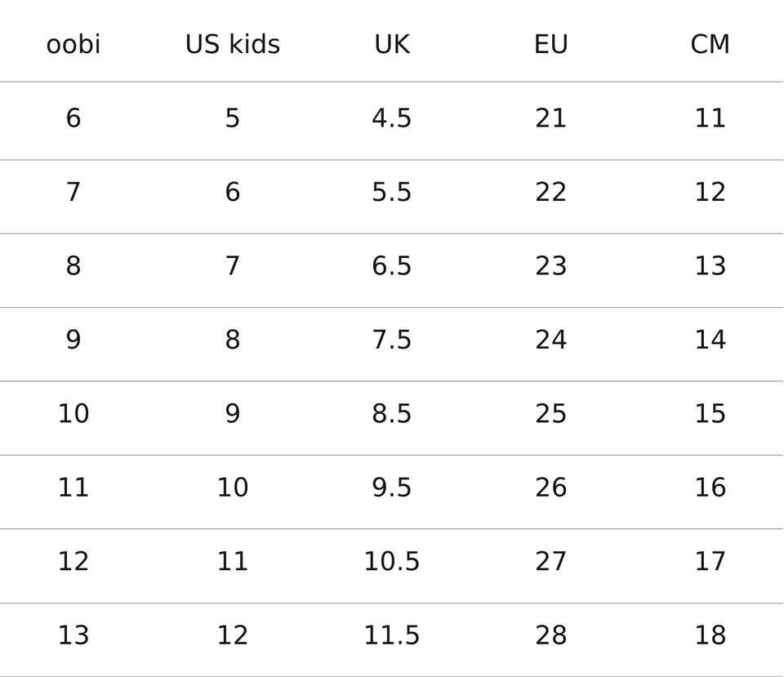Select the EU column header

click(x=551, y=44)
